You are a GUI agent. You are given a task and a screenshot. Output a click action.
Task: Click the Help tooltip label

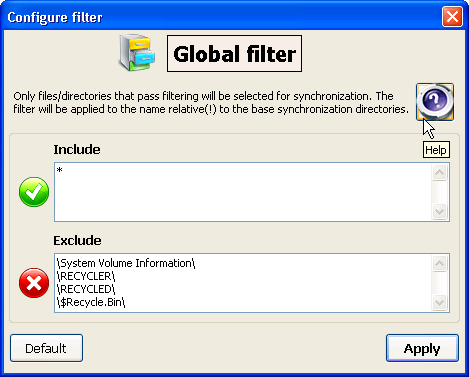(436, 150)
